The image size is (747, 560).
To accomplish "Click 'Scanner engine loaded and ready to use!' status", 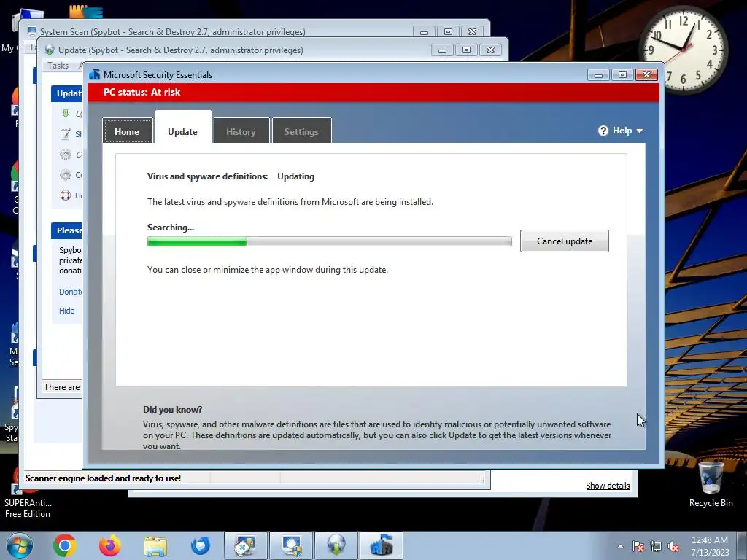I will point(103,478).
